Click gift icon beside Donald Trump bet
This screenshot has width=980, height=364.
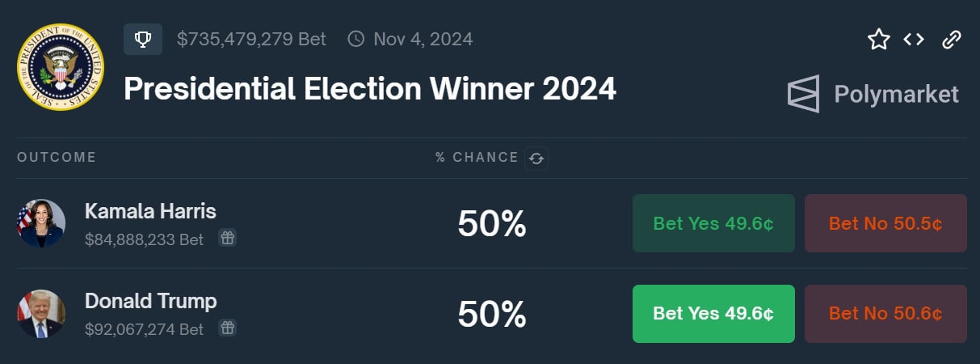pos(228,328)
